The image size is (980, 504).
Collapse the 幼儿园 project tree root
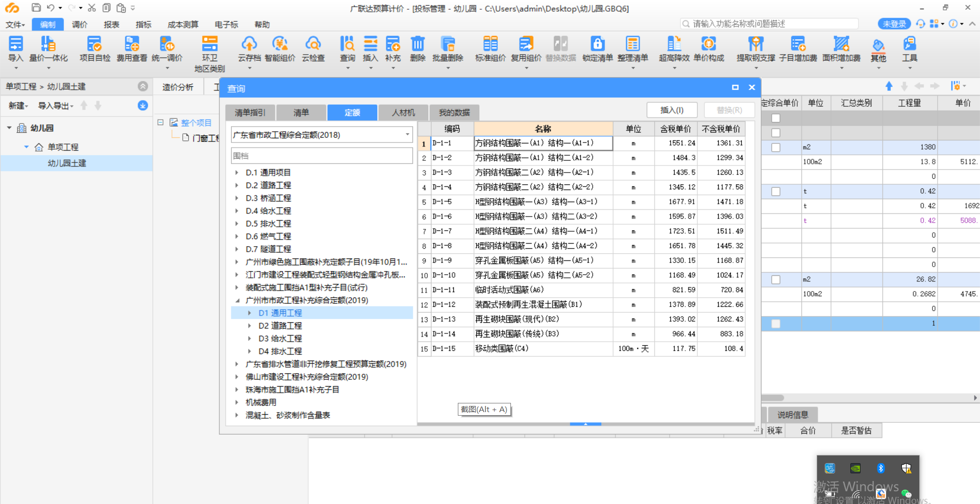point(9,128)
